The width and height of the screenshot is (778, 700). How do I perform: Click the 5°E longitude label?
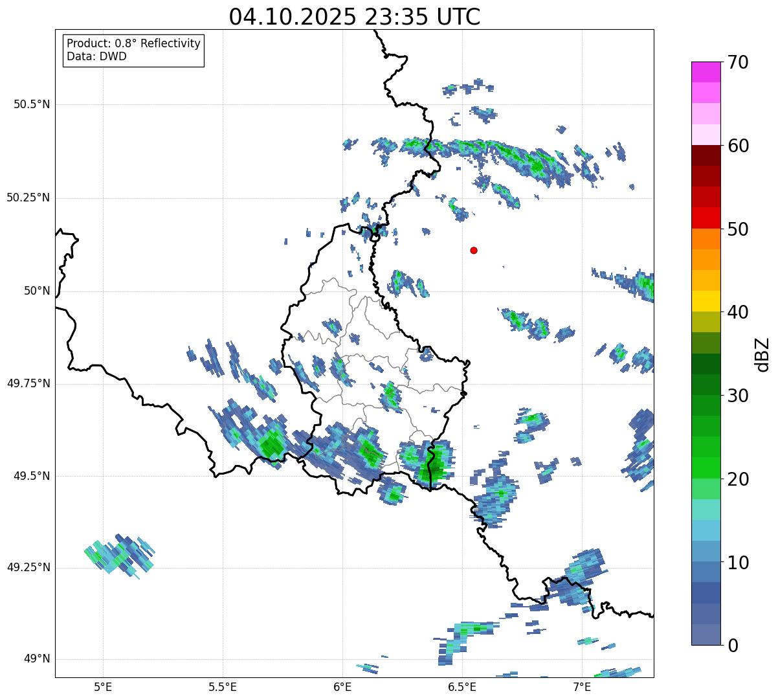tap(103, 686)
